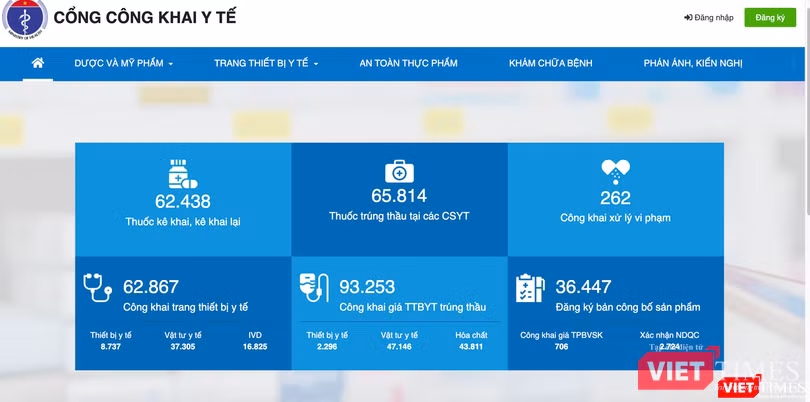Click the stethoscope icon
Viewport: 810px width, 402px height.
click(x=98, y=288)
